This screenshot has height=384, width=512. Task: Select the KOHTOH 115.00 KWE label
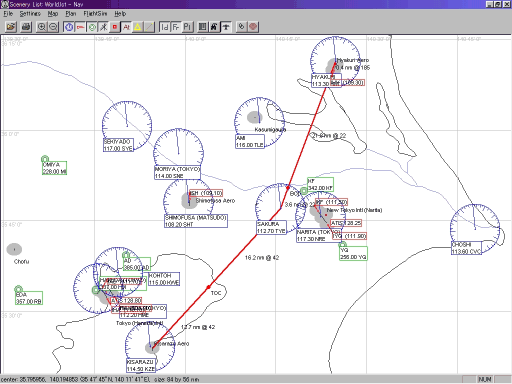(x=164, y=279)
